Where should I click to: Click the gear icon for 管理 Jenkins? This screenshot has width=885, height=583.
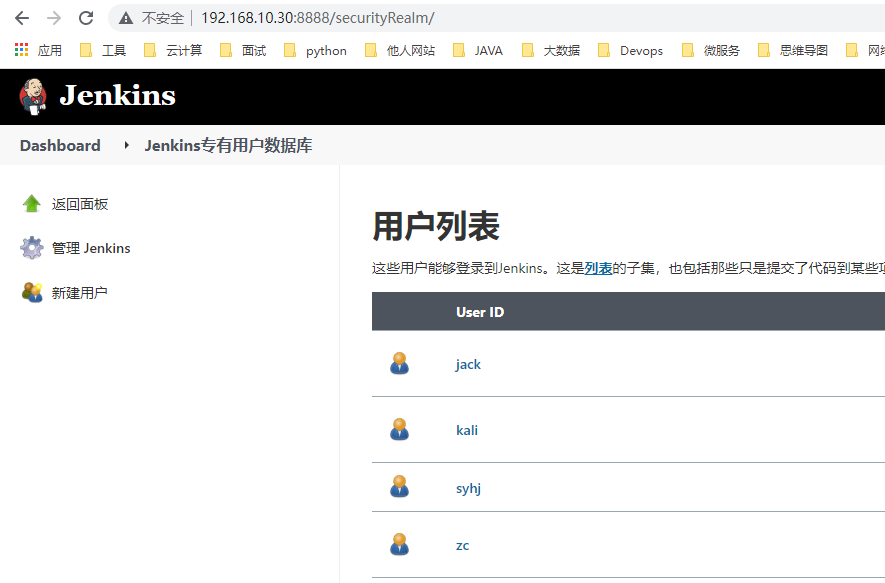(x=32, y=248)
